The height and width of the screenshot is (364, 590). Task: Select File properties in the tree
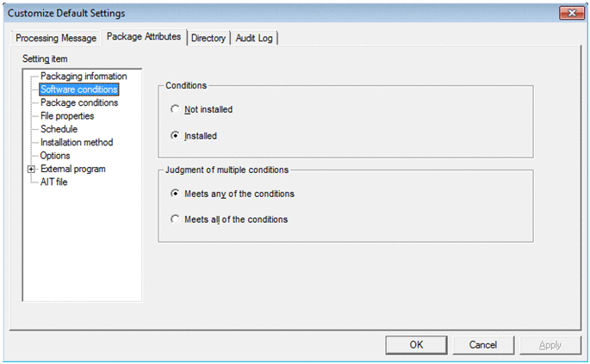click(x=67, y=115)
